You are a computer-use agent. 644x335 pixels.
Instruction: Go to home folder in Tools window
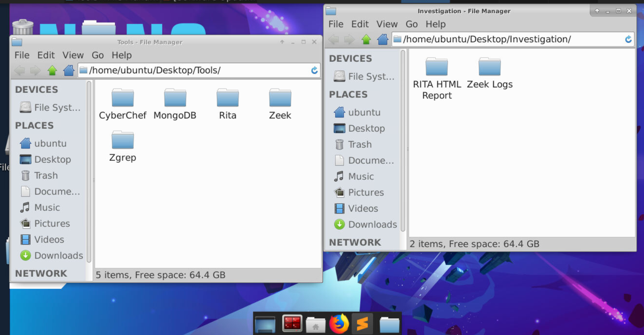click(x=69, y=70)
